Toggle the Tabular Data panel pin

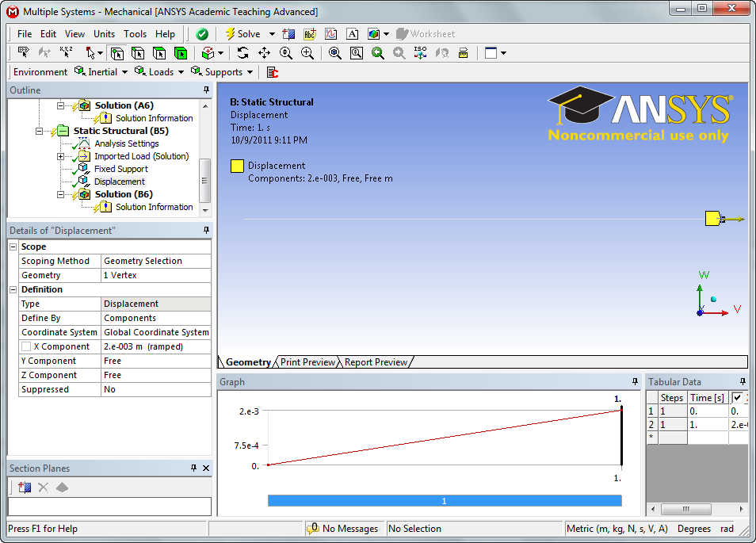[743, 382]
